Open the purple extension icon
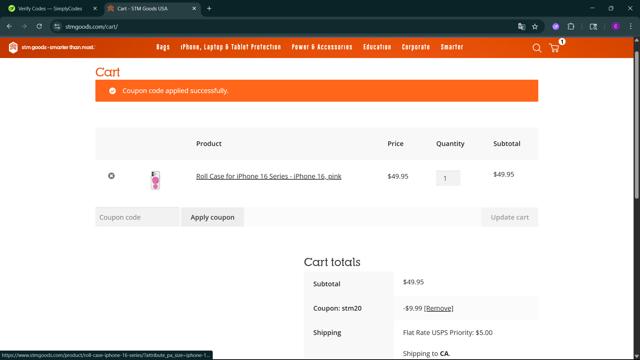The width and height of the screenshot is (640, 360). coord(556,27)
